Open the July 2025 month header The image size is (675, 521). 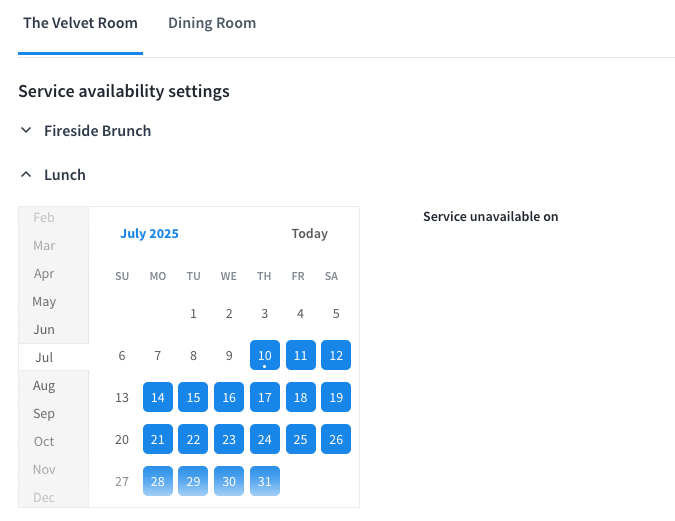(149, 233)
